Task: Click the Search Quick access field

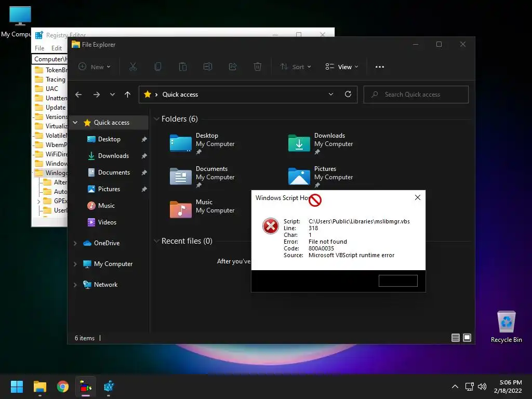Action: [416, 95]
